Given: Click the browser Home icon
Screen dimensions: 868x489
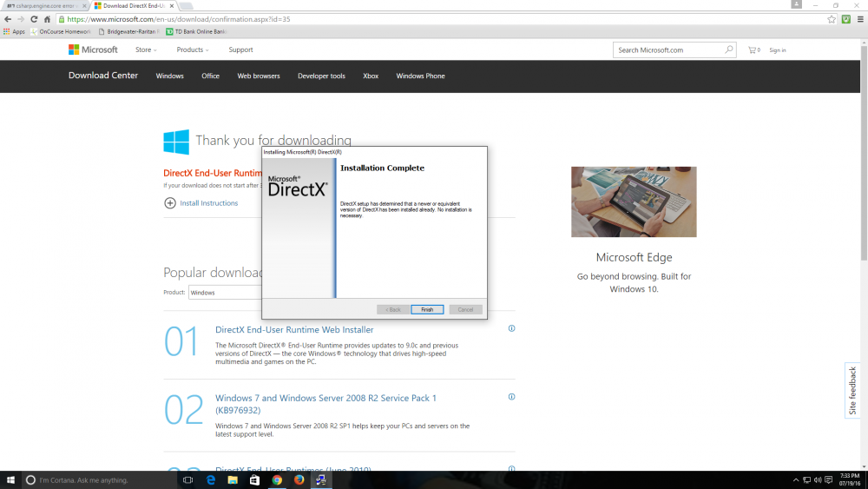Looking at the screenshot, I should (x=47, y=19).
